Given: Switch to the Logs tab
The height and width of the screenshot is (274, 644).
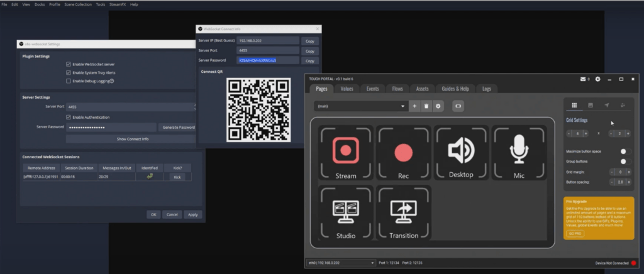Looking at the screenshot, I should click(487, 89).
